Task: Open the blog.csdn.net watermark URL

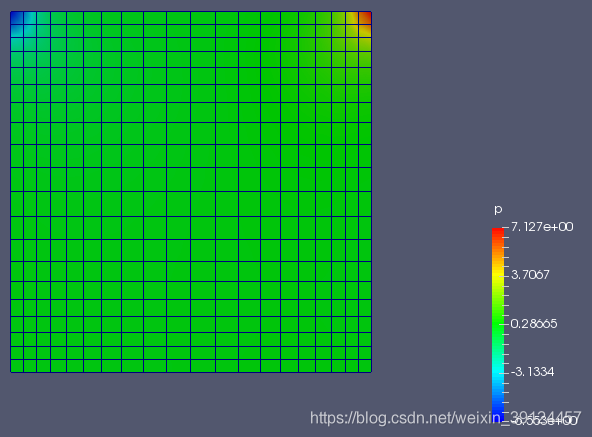Action: coord(446,418)
